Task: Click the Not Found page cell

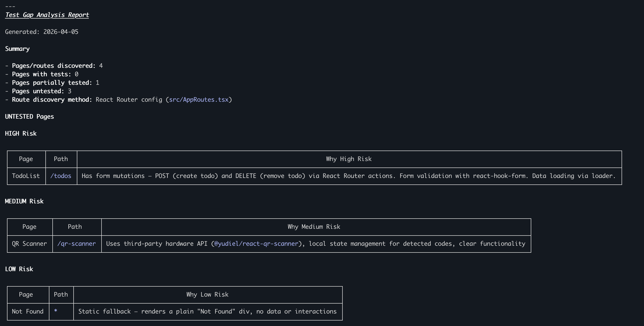Action: coord(28,311)
